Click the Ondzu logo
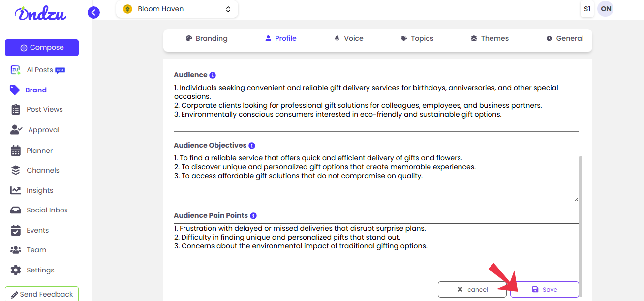This screenshot has width=644, height=301. click(41, 13)
